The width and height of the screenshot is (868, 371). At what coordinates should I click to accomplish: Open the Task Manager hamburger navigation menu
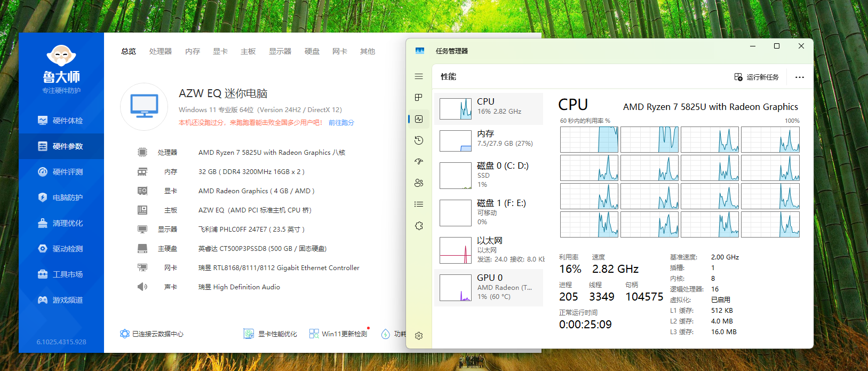coord(419,77)
